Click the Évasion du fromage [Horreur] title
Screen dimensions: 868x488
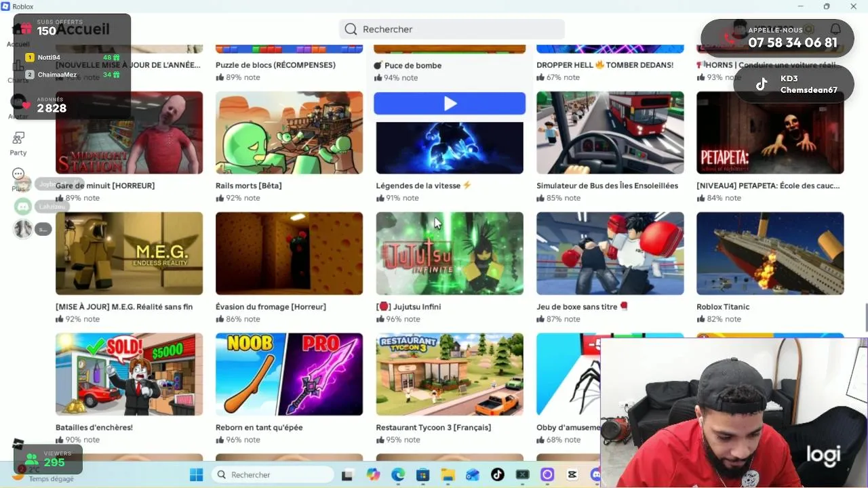coord(271,306)
